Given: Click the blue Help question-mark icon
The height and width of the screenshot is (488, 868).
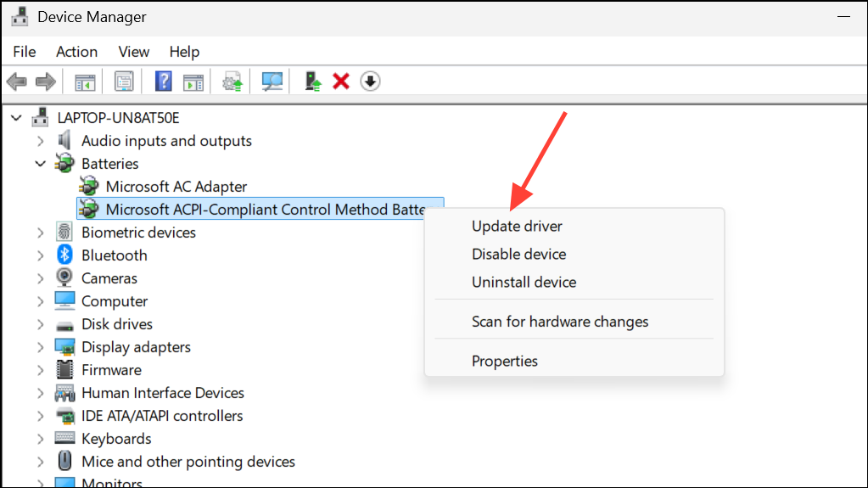Looking at the screenshot, I should (x=163, y=82).
